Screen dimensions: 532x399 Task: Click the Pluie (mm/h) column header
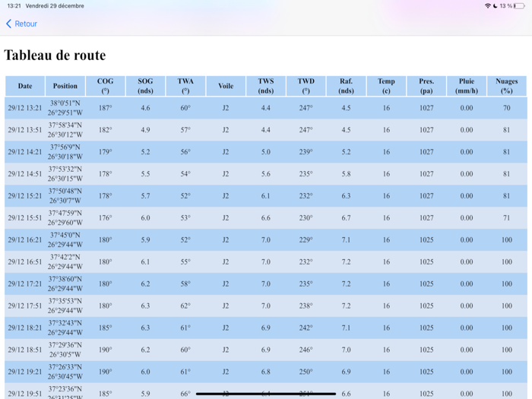467,86
